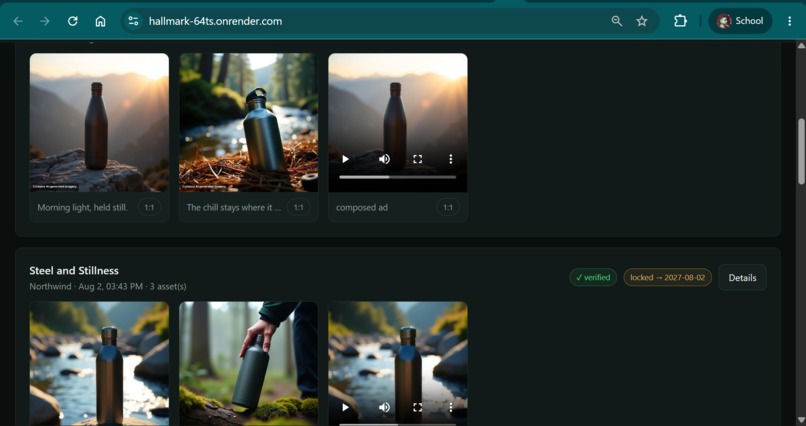The image size is (806, 426).
Task: Play the composed ad video
Action: (345, 159)
